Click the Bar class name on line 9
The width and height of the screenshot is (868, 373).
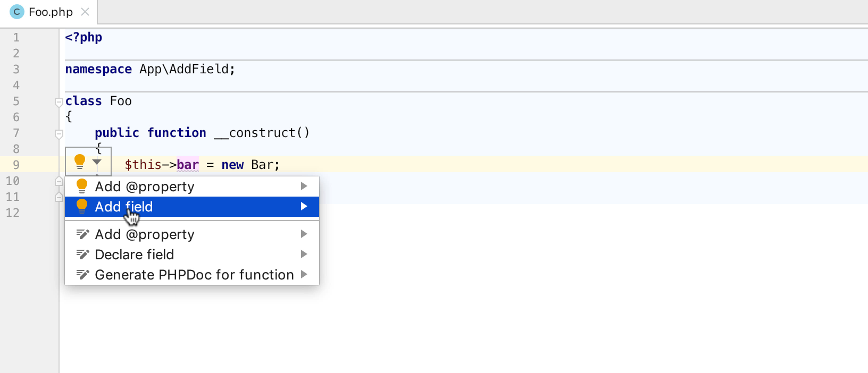pos(262,165)
